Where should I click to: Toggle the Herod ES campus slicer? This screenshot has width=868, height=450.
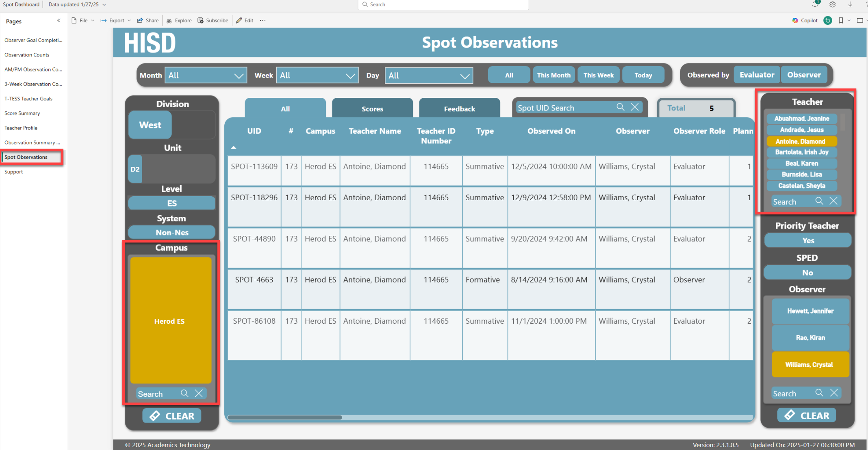coord(171,320)
